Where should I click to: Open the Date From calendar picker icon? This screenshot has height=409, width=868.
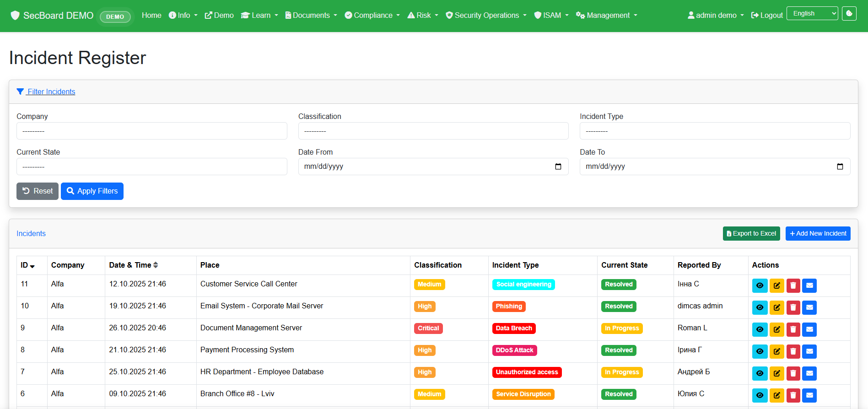pos(558,167)
